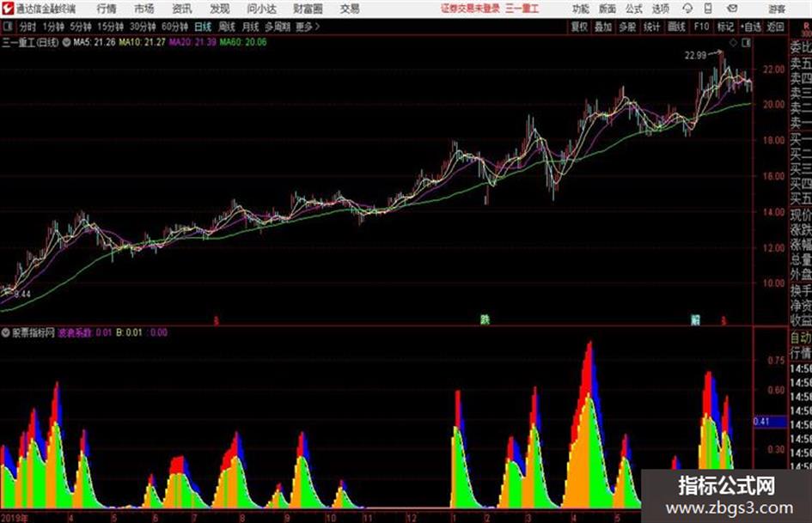Image resolution: width=812 pixels, height=523 pixels.
Task: Click the 返回 back button
Action: pos(775,27)
